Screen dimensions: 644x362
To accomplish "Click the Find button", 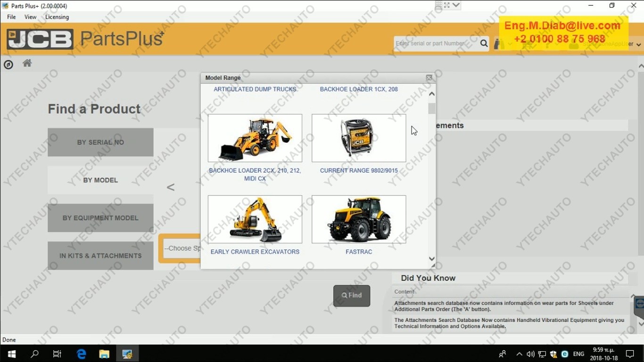I will (352, 296).
